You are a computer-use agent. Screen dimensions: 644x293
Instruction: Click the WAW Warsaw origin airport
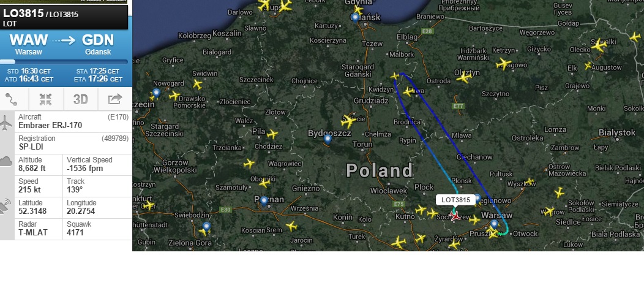(29, 45)
